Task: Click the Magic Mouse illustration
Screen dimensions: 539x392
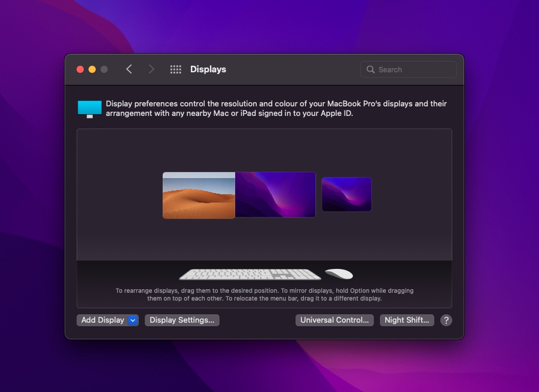Action: point(339,274)
